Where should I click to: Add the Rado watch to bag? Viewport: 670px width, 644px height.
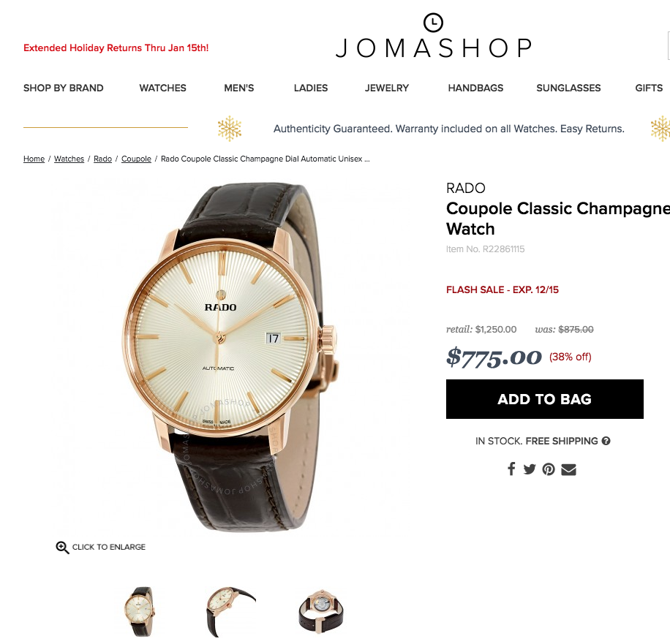coord(545,399)
